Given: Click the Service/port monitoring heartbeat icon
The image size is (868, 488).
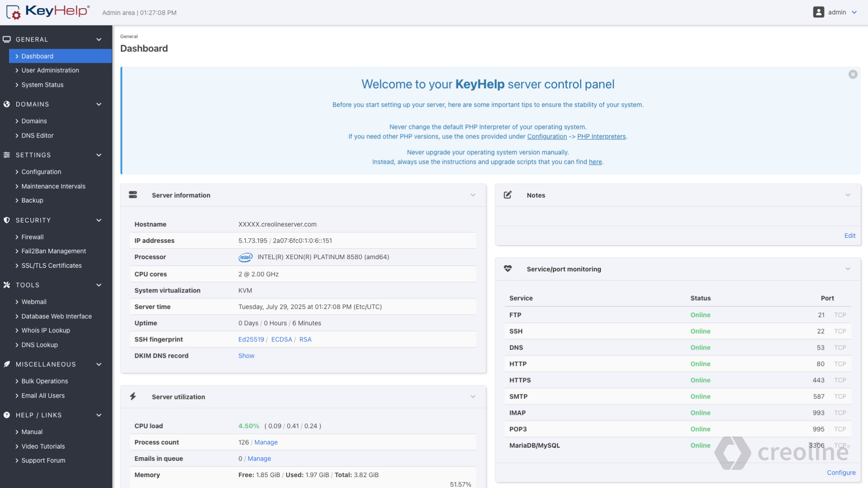Looking at the screenshot, I should (x=508, y=269).
